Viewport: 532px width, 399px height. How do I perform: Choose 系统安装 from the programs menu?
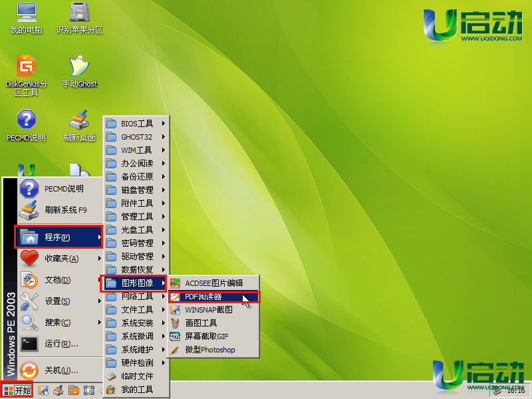click(x=136, y=323)
